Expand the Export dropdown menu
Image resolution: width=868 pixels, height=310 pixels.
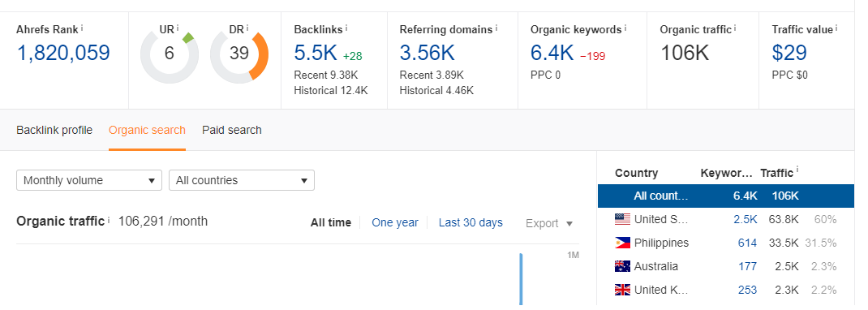[549, 224]
